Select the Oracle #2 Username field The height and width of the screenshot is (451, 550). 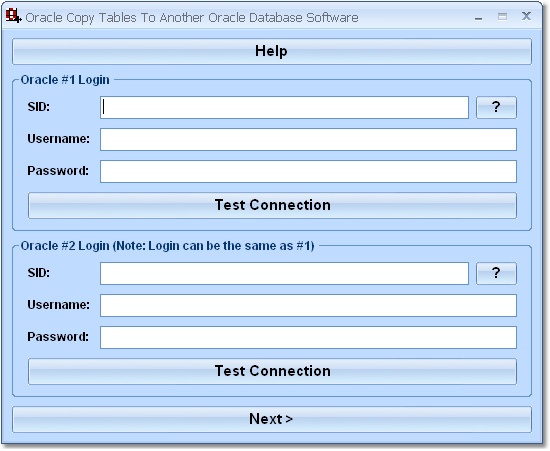point(308,305)
